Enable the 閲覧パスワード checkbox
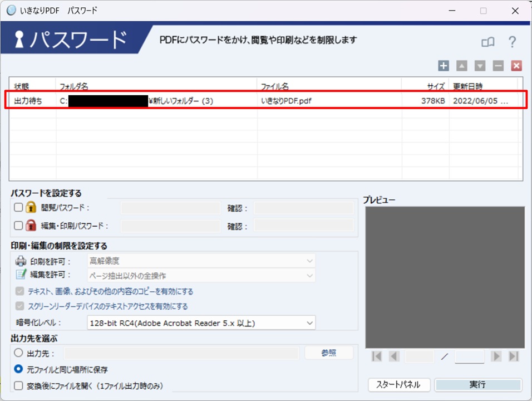 coord(18,207)
